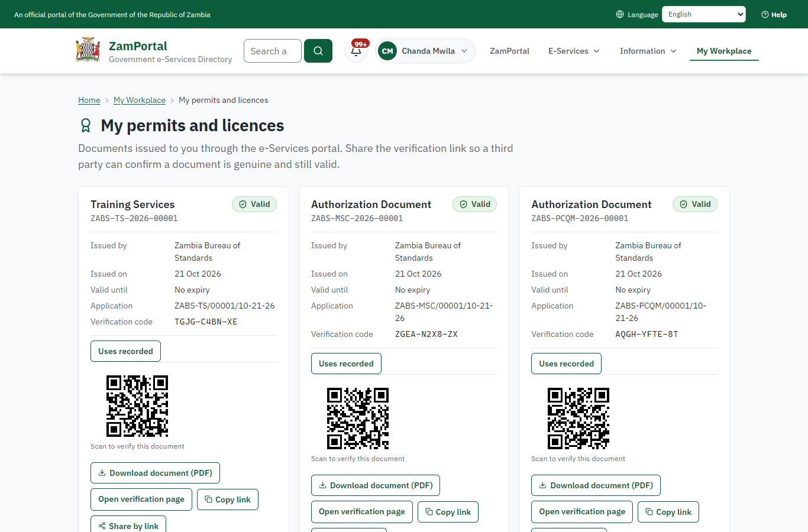Screen dimensions: 808x532
Task: Click the green search magnifier button
Action: point(318,51)
